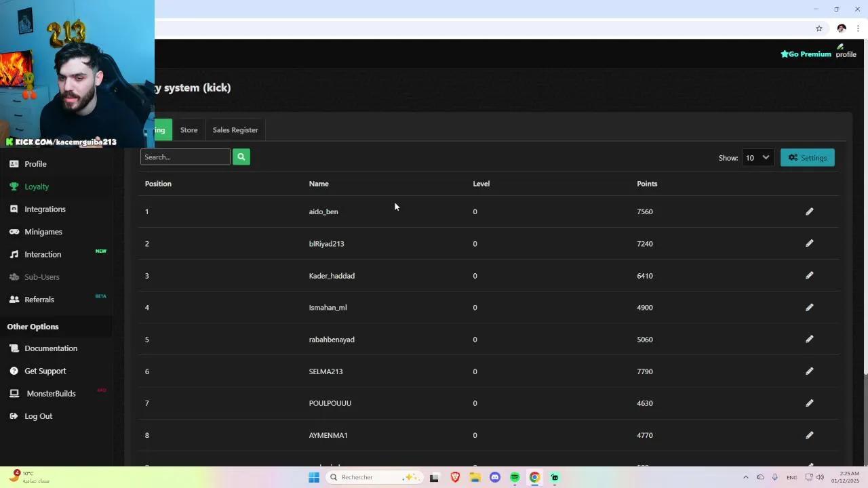Screen dimensions: 868x488
Task: Click the Loyalty sidebar link text
Action: [x=37, y=186]
